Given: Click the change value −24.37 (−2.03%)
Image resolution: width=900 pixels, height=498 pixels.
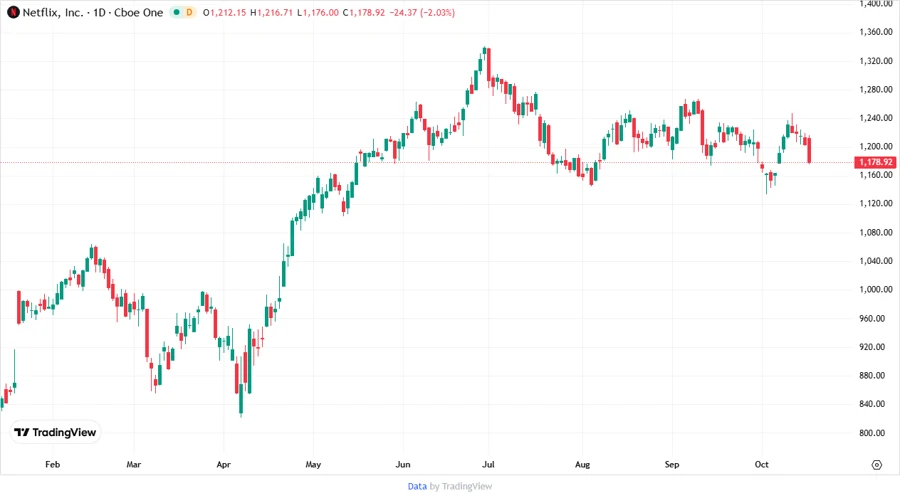Looking at the screenshot, I should [422, 12].
